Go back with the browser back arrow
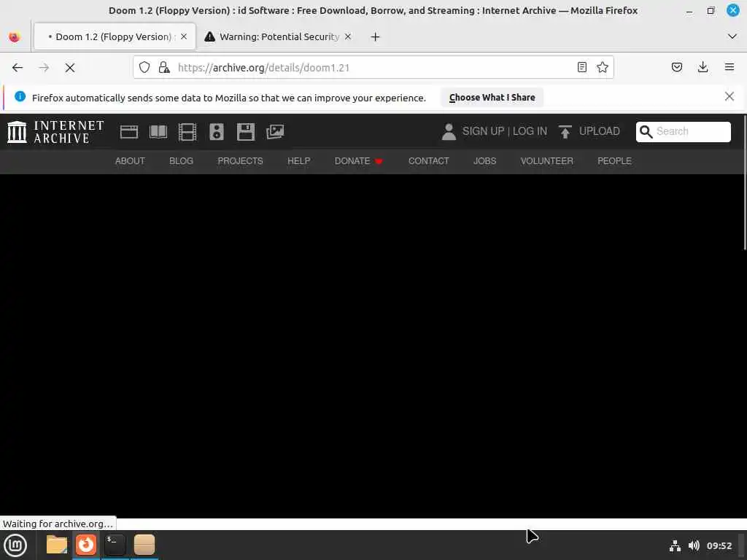 click(x=18, y=68)
